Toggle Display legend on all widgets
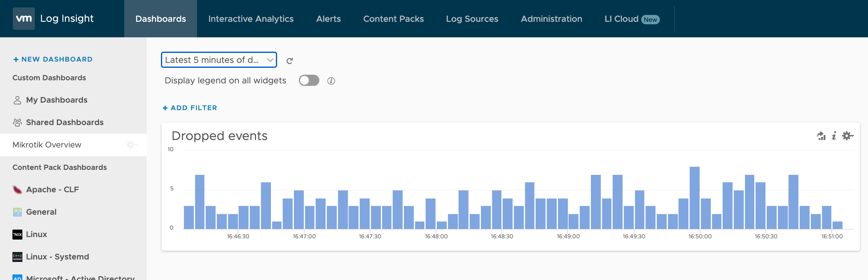This screenshot has height=280, width=868. [x=309, y=80]
